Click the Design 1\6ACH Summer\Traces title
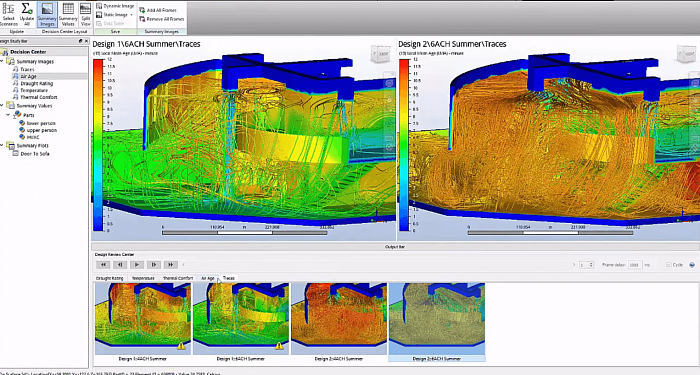Screen dimensions: 700x375 point(146,44)
